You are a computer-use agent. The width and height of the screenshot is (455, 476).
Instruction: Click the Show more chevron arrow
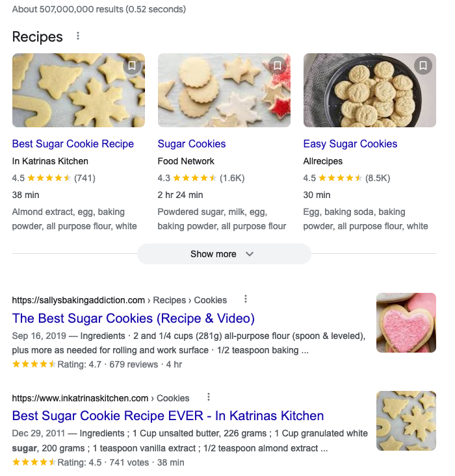pyautogui.click(x=250, y=254)
